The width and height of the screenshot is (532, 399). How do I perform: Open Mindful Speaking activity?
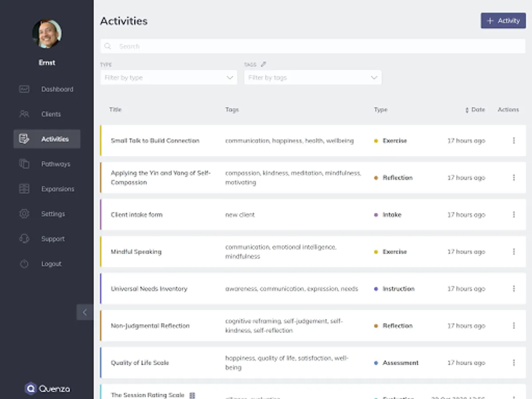136,252
